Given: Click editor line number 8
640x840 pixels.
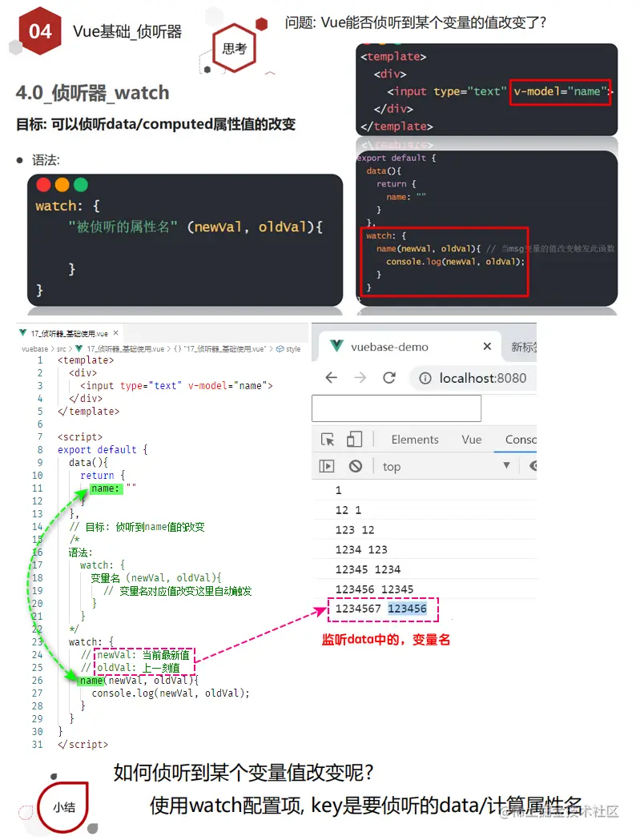Looking at the screenshot, I should click(x=40, y=449).
